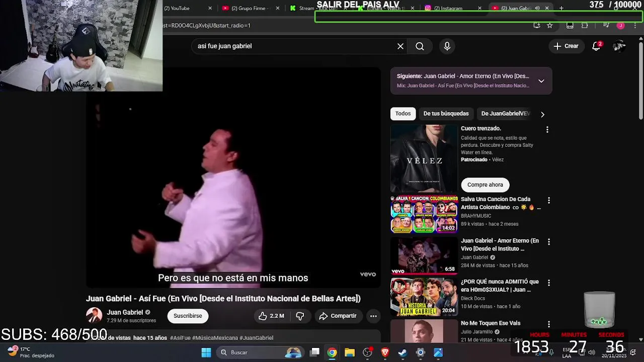Expand the Siguiente mix playlist panel

click(541, 81)
